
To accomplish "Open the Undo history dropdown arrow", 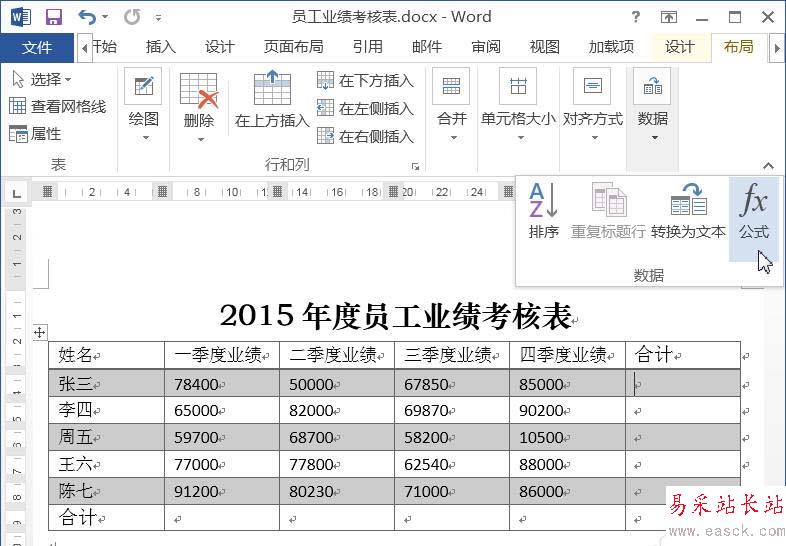I will tap(105, 17).
